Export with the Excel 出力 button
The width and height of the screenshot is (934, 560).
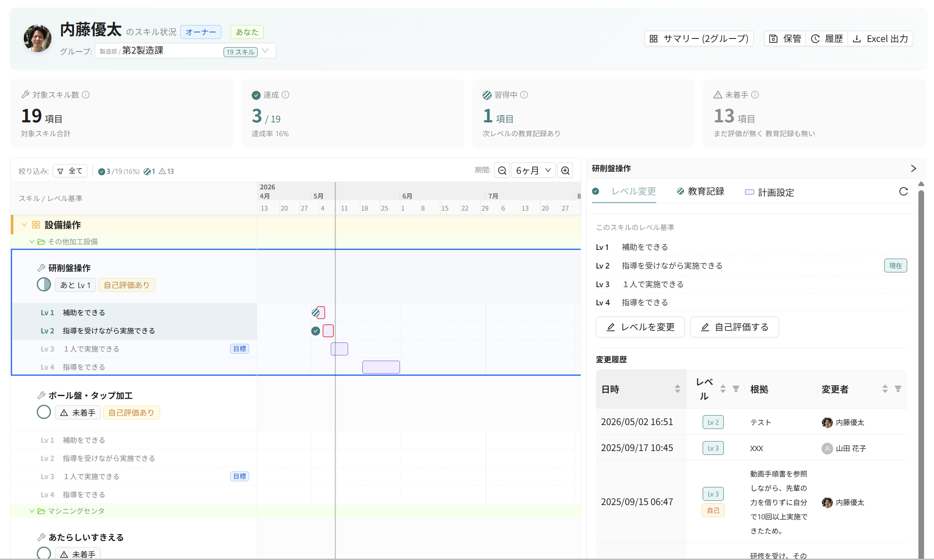(x=880, y=38)
